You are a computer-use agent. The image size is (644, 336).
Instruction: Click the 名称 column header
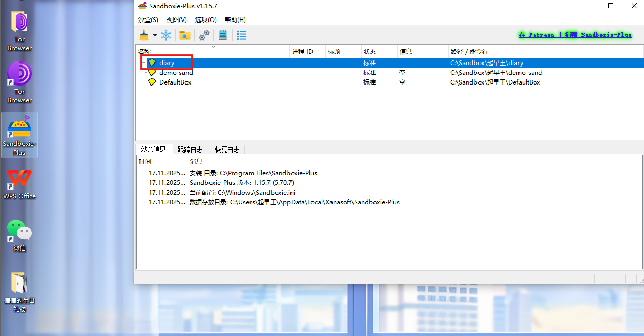click(x=144, y=52)
